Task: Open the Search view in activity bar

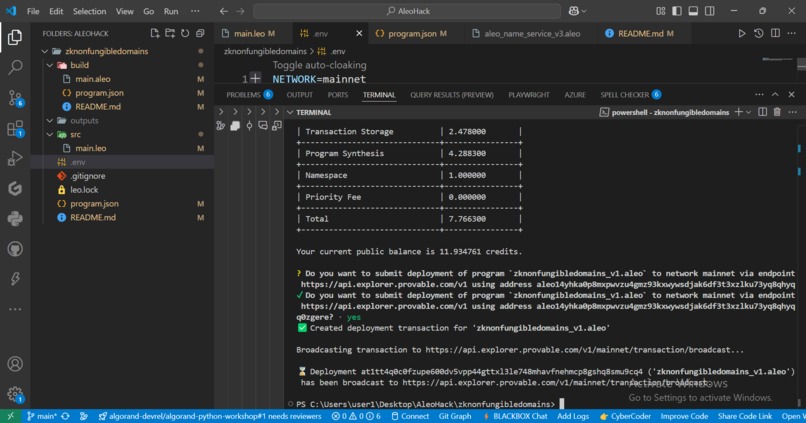Action: (15, 67)
